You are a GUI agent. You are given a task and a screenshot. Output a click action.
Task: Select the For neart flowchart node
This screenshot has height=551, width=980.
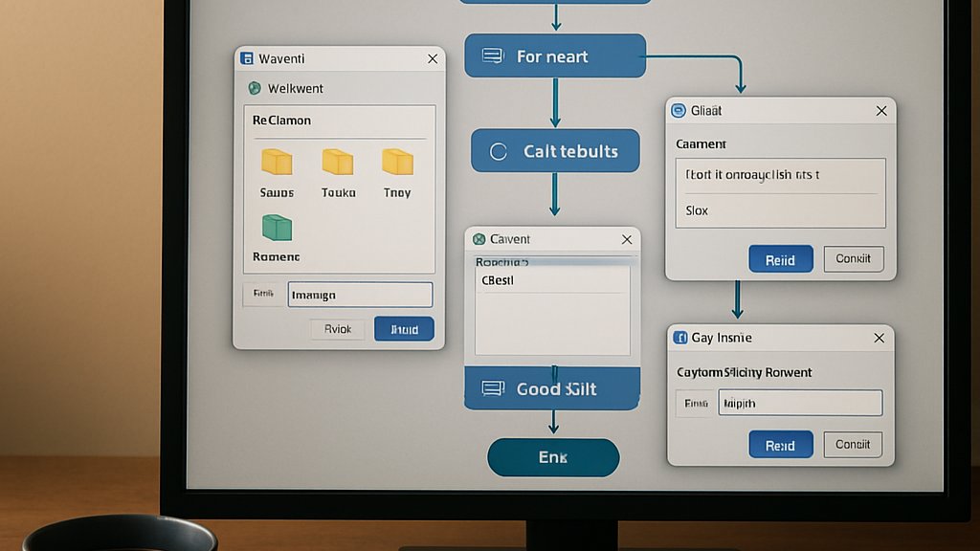555,56
